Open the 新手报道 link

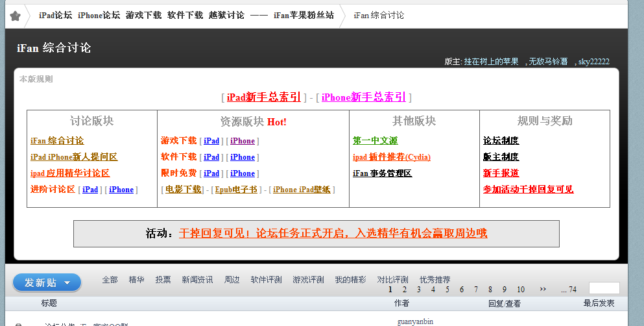[x=501, y=173]
